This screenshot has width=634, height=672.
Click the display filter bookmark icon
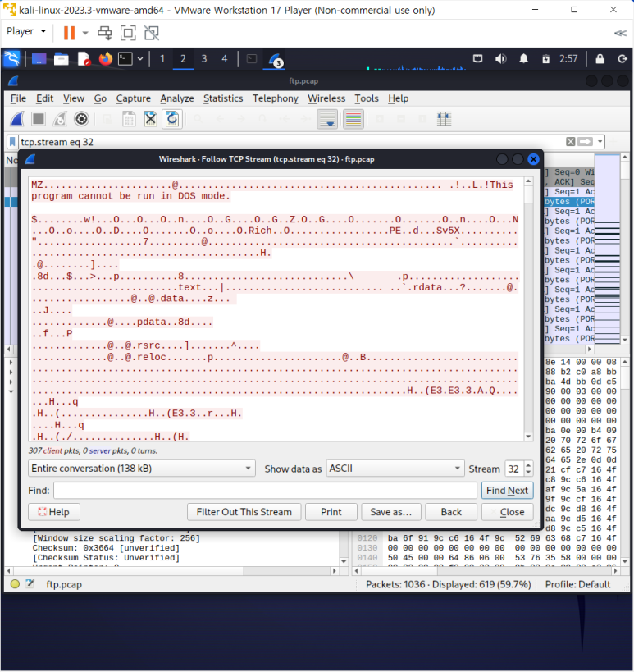[12, 142]
